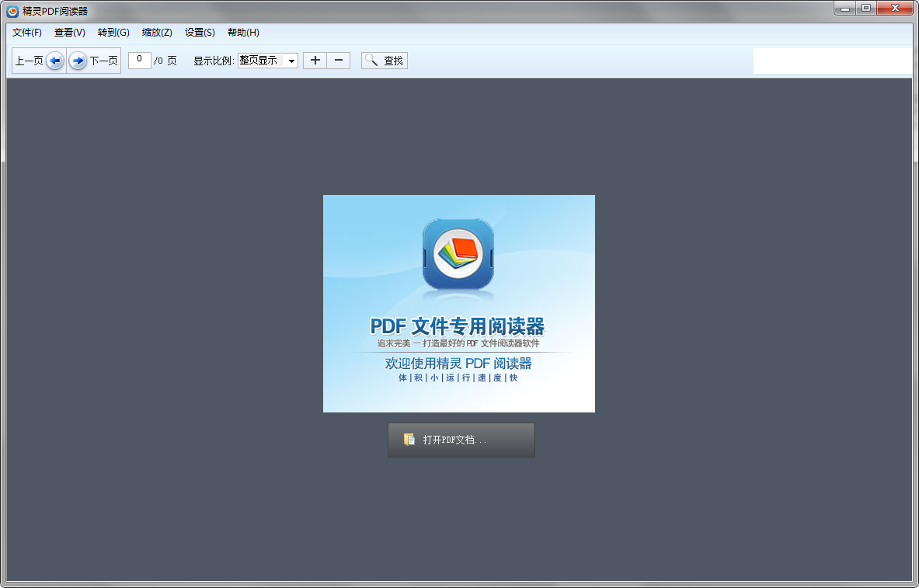Open the 帮助(H) help menu

tap(242, 32)
